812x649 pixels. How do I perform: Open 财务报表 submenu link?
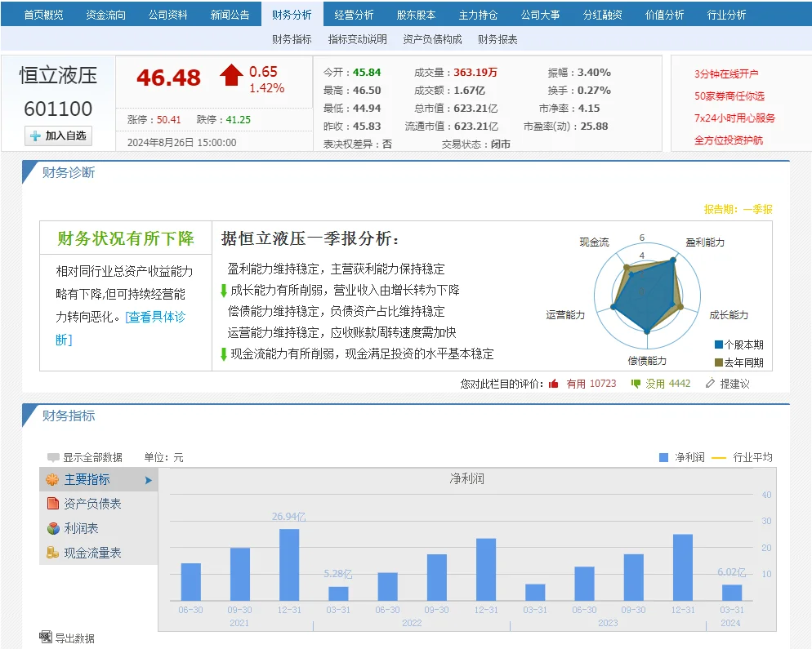tap(497, 39)
